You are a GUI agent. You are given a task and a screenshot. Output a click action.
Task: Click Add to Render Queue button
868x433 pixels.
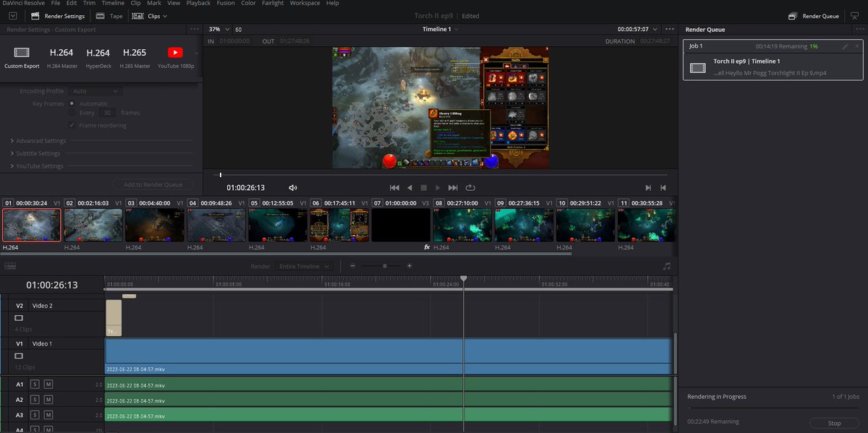[152, 184]
